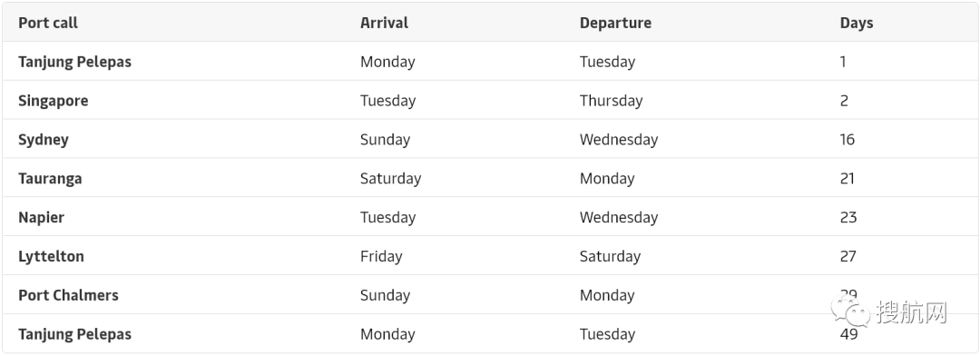This screenshot has height=356, width=980.
Task: Select the last Tanjung Pelepas row label
Action: coord(75,334)
